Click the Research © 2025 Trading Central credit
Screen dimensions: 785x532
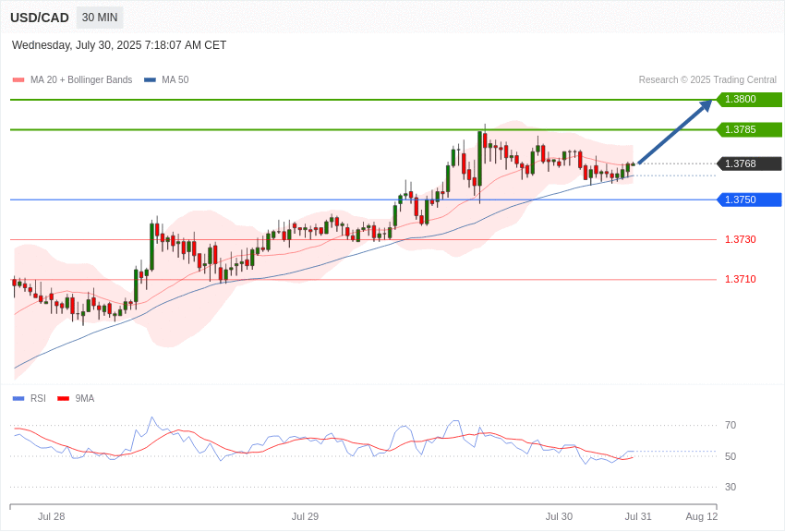707,79
